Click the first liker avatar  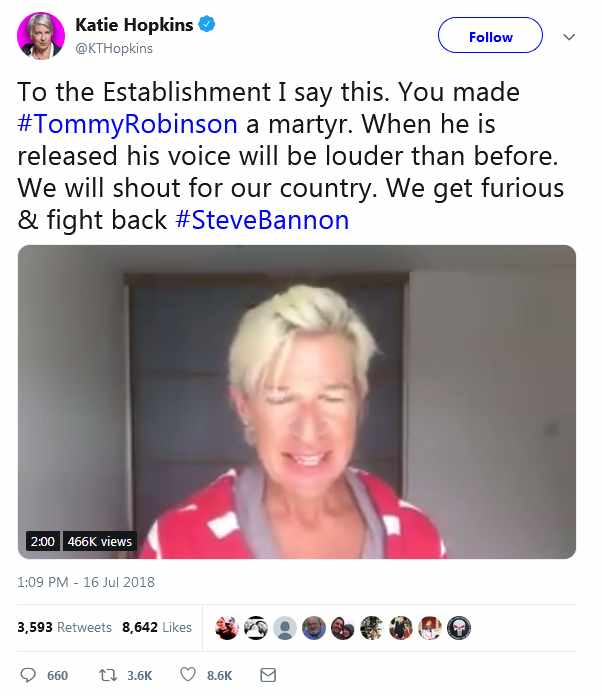point(227,628)
